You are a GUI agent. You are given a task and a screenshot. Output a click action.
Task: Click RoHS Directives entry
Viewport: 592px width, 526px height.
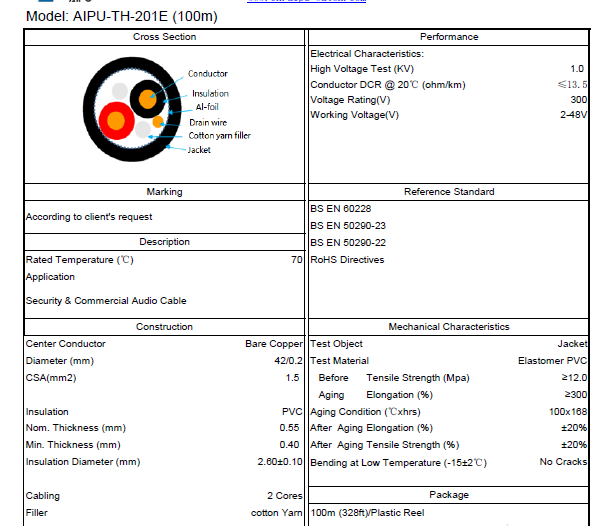pos(347,260)
